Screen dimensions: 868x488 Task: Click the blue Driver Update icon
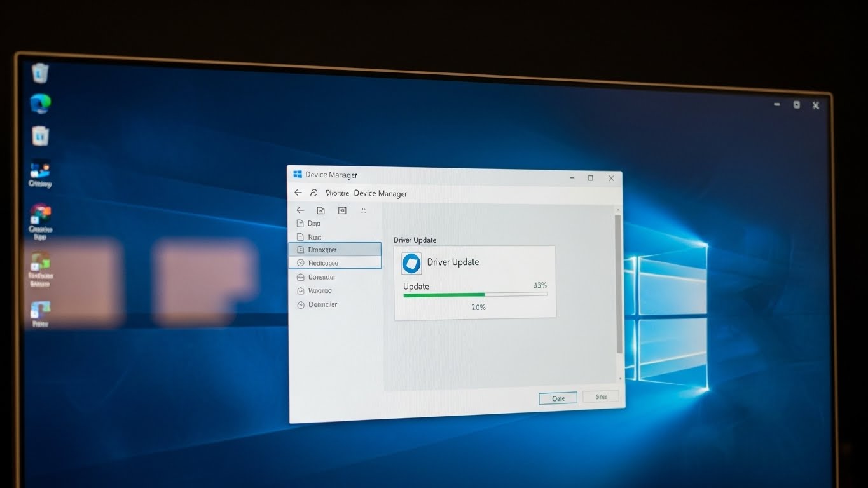tap(411, 262)
